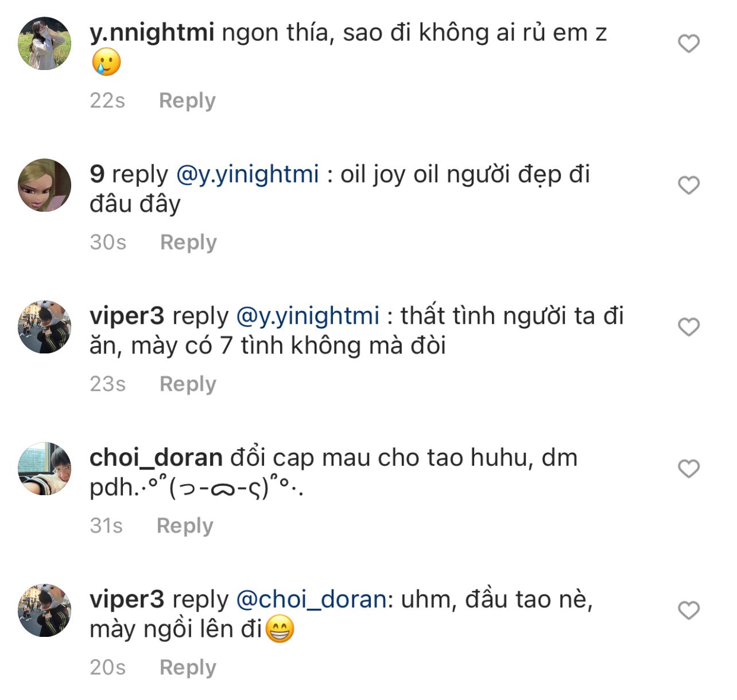Screen dimensions: 737x700
Task: Reply to y.nnightmi's comment
Action: click(187, 100)
